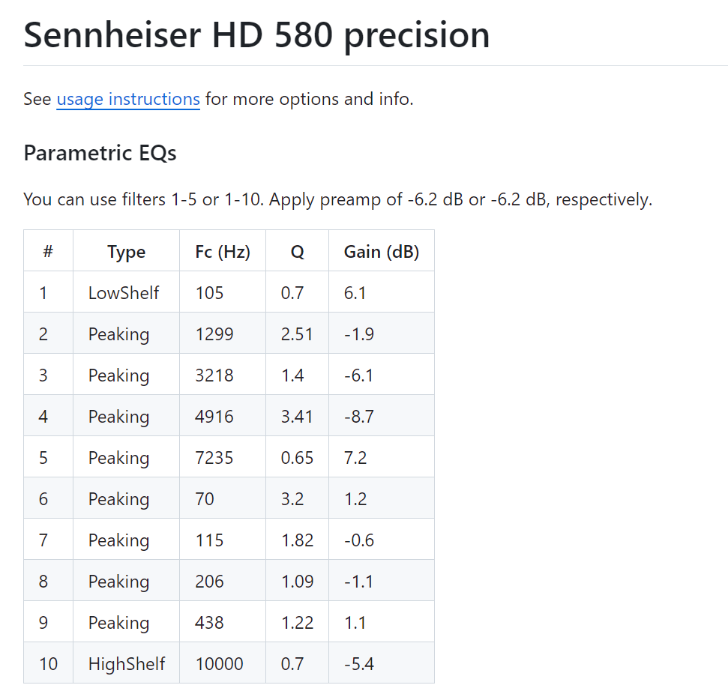Select the HighShelf type cell
The height and width of the screenshot is (700, 728).
[126, 663]
